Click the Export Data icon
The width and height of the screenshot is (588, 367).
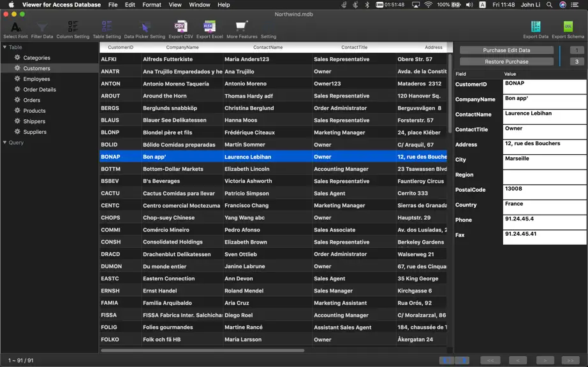click(536, 27)
